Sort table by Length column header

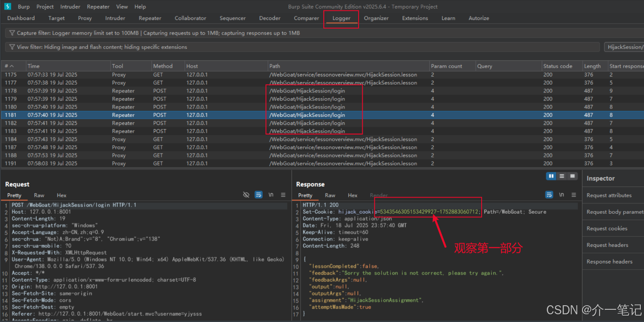(x=596, y=66)
